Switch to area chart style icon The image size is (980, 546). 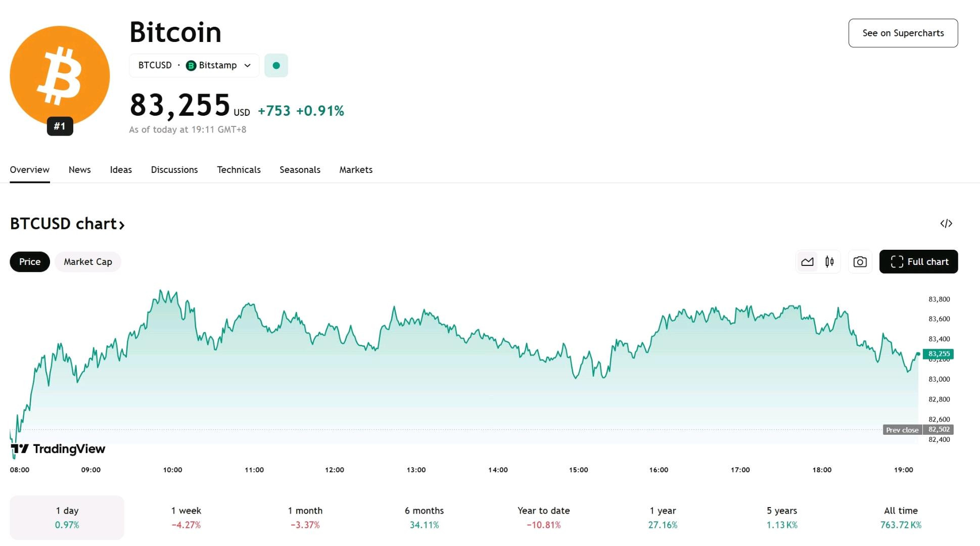pyautogui.click(x=807, y=262)
